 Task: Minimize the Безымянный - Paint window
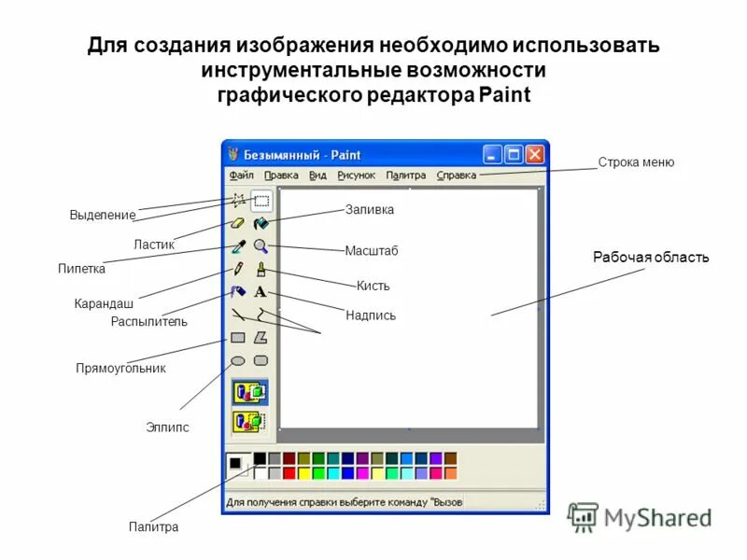pos(492,155)
